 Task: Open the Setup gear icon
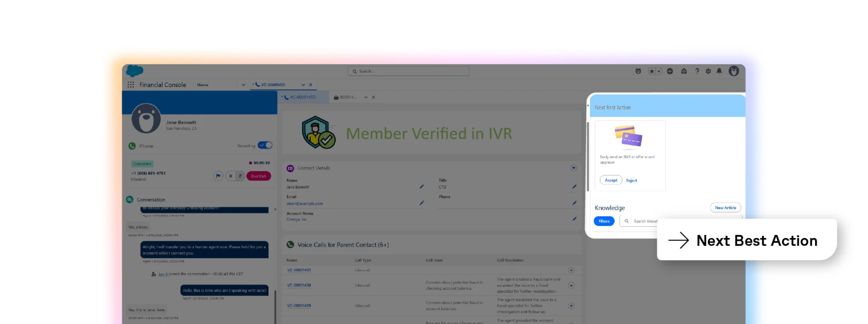[708, 71]
